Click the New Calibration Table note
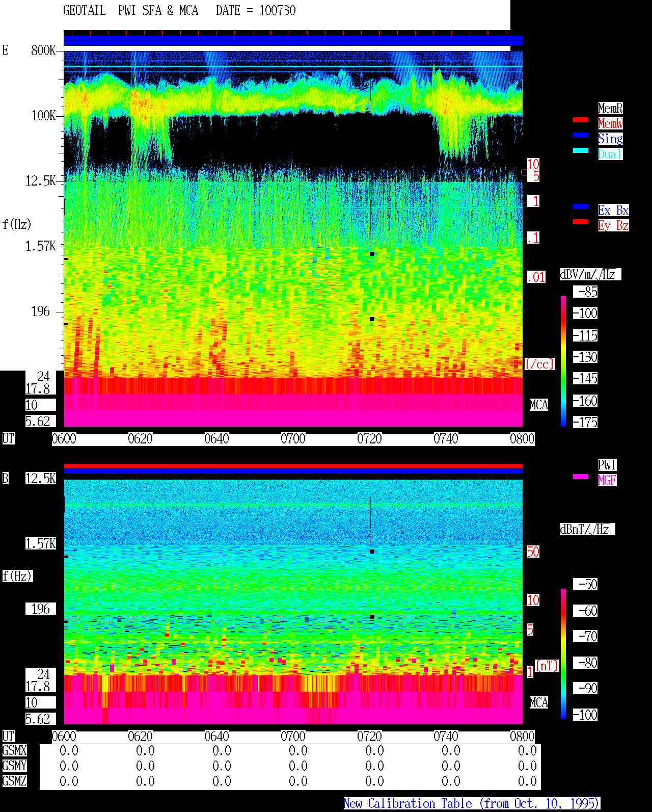 click(x=472, y=804)
